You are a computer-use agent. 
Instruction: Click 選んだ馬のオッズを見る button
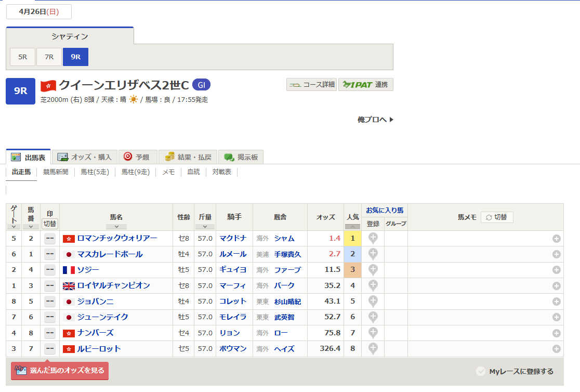pyautogui.click(x=60, y=371)
